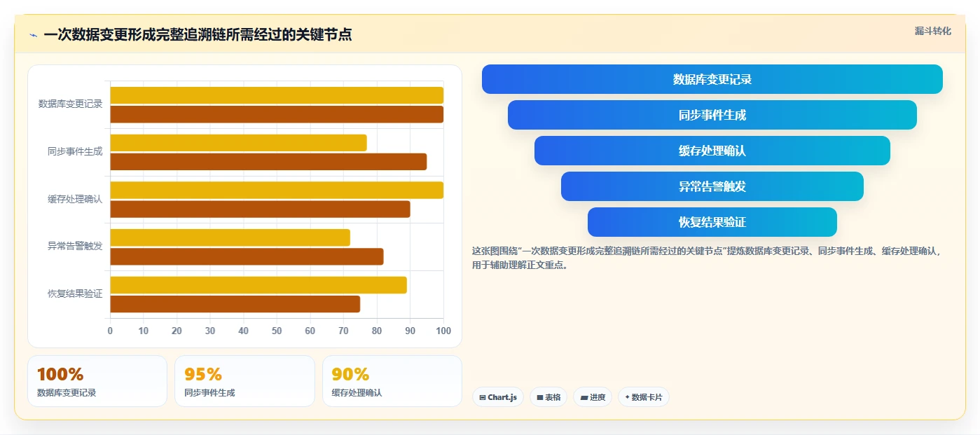Viewport: 980px width, 435px height.
Task: Click the x-axis tick label 100
Action: pyautogui.click(x=443, y=331)
